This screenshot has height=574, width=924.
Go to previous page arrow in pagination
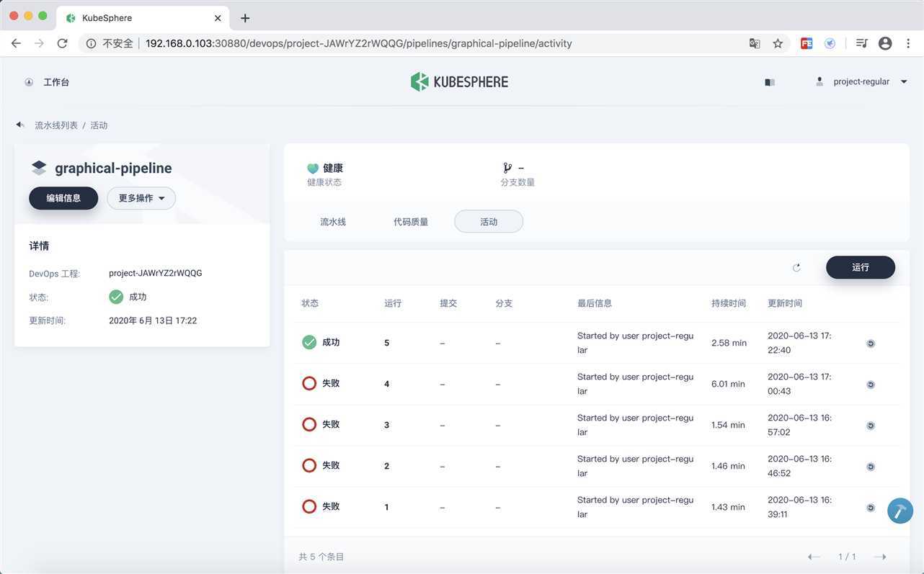point(814,557)
